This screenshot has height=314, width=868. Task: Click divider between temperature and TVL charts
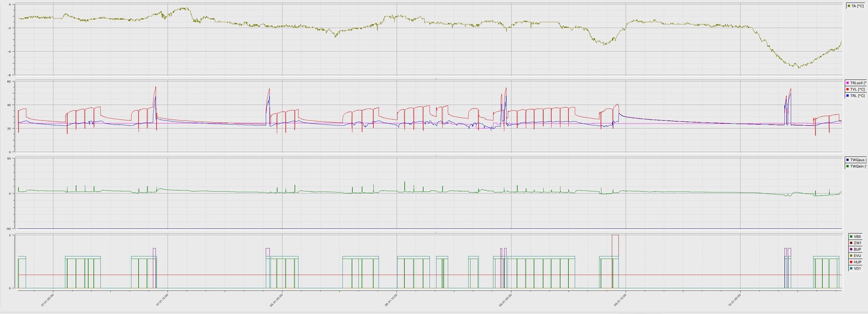click(436, 78)
